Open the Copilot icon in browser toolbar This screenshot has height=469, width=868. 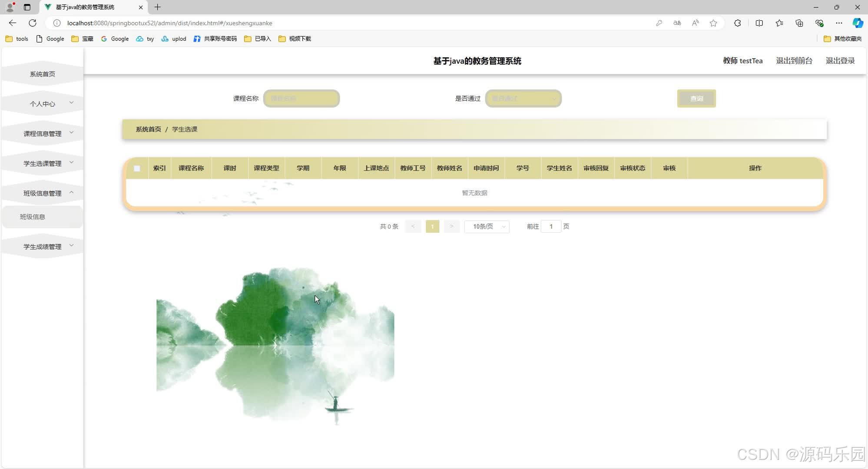tap(858, 23)
